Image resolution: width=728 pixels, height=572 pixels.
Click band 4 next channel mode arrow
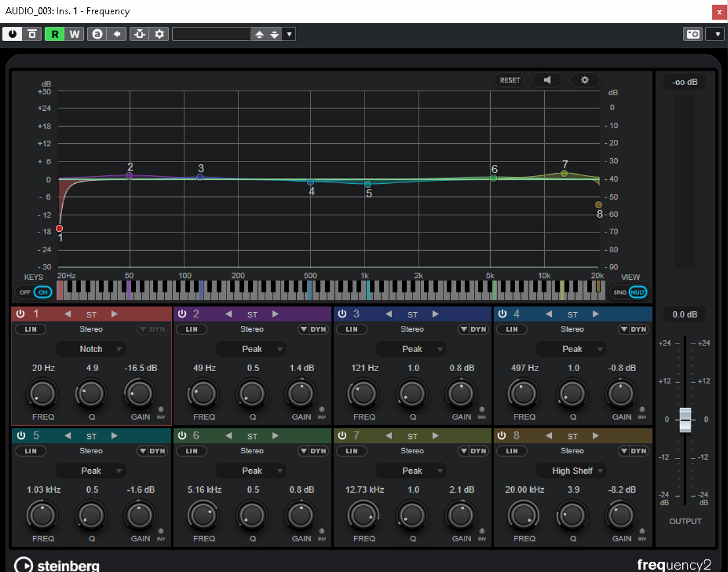(x=596, y=314)
